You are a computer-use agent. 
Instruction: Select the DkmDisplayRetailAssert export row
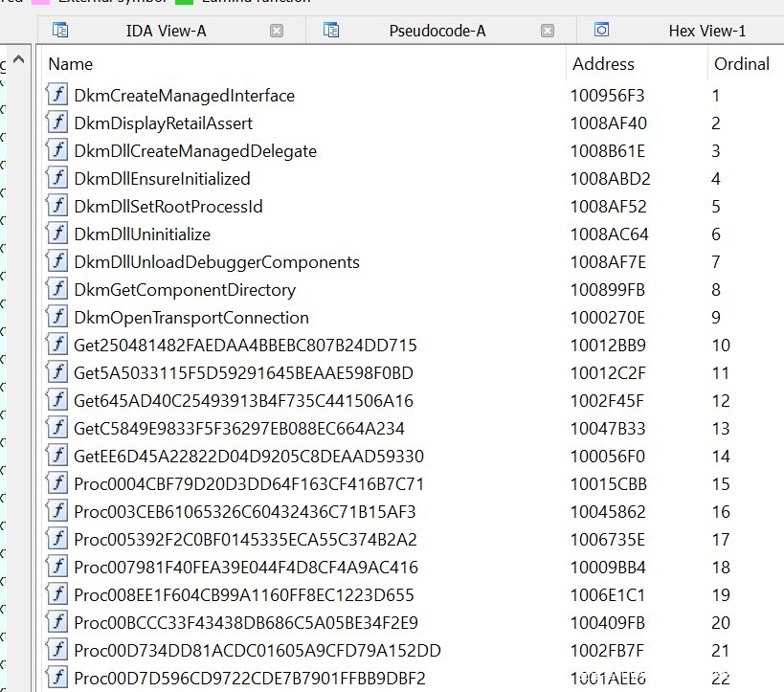point(163,123)
